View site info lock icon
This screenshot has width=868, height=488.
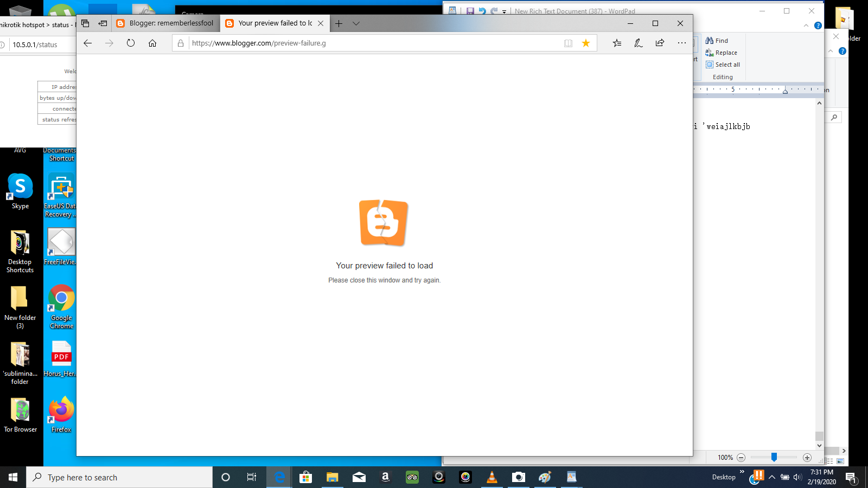(x=181, y=43)
